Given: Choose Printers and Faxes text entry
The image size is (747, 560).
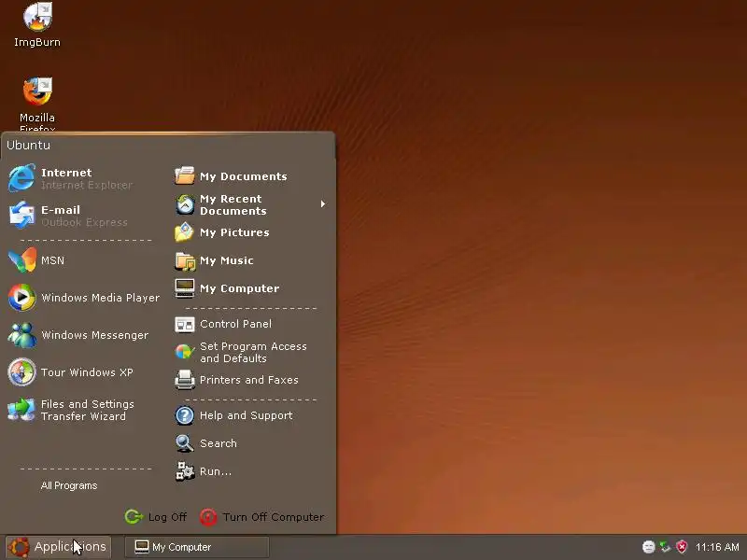Looking at the screenshot, I should point(249,380).
